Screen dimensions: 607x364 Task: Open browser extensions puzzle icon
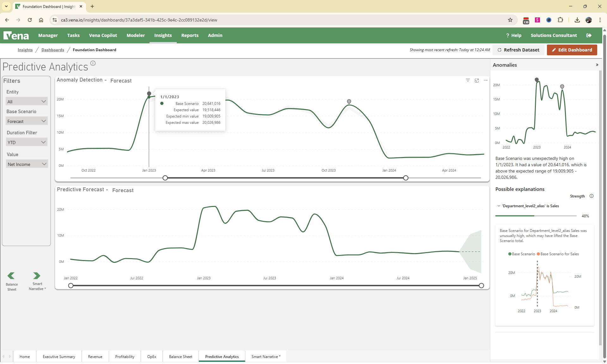coord(560,20)
